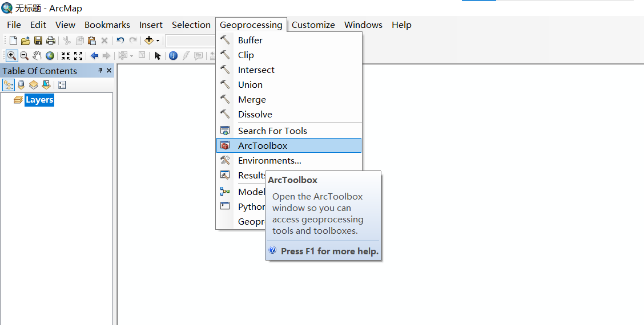
Task: Switch to List By Visibility view
Action: coord(34,85)
